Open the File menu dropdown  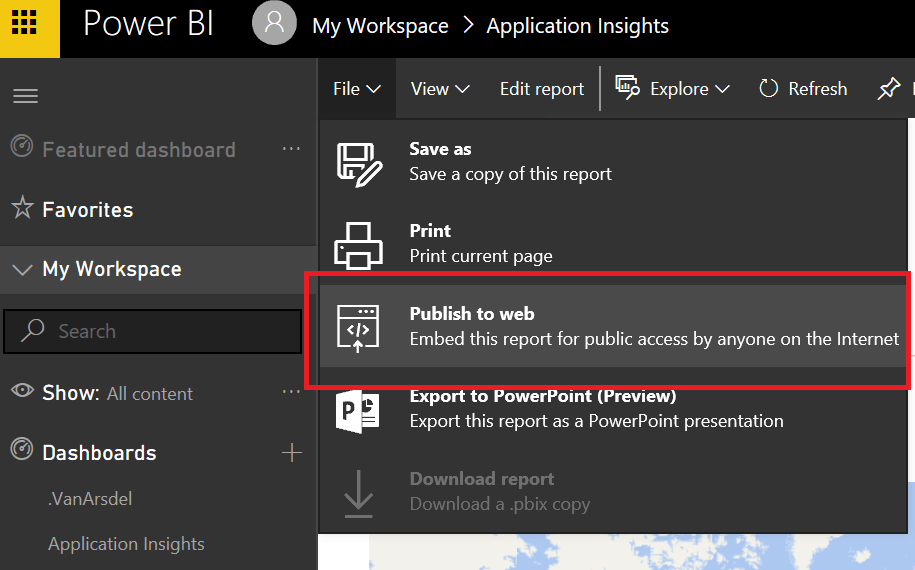pos(357,89)
